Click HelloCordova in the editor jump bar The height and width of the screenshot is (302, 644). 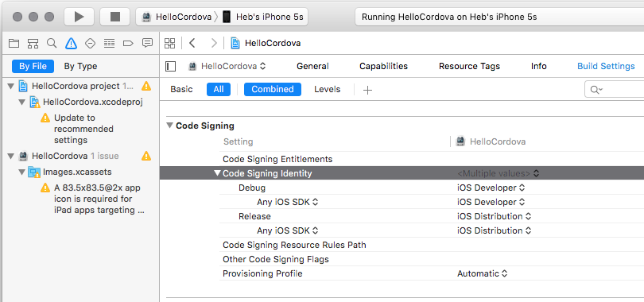coord(273,43)
